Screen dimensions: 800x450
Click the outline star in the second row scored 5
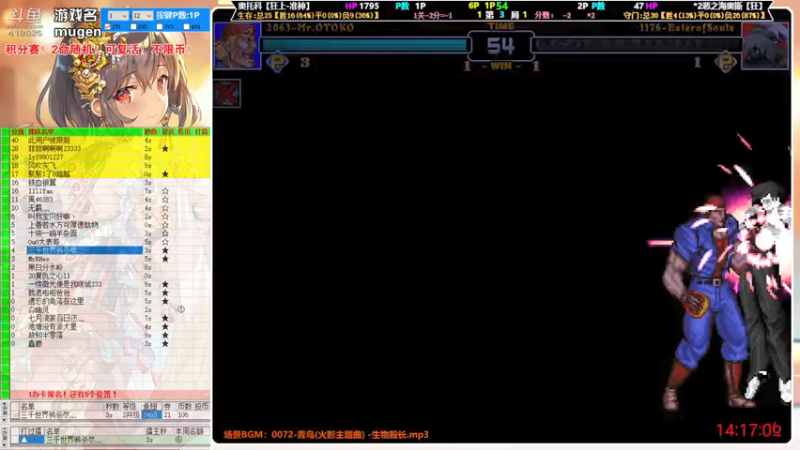click(165, 234)
